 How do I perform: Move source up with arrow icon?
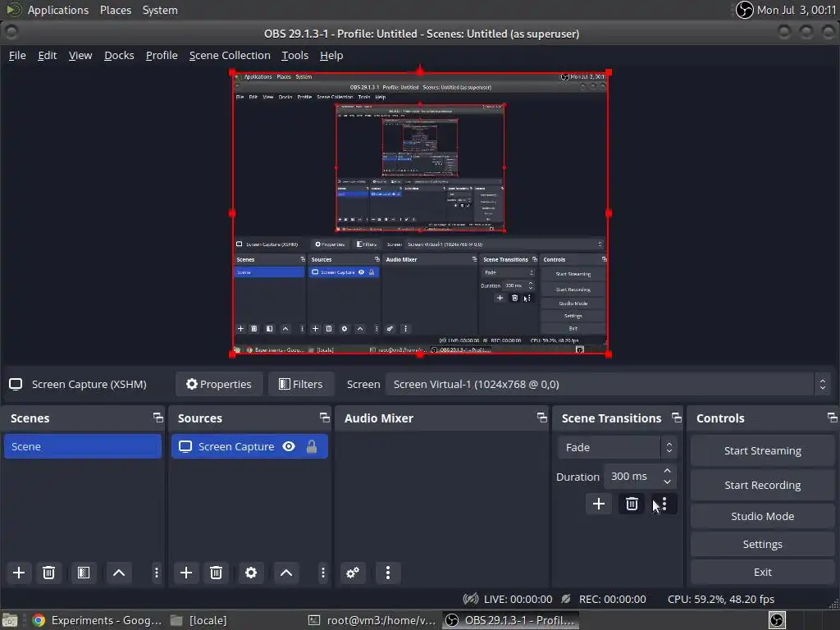286,573
